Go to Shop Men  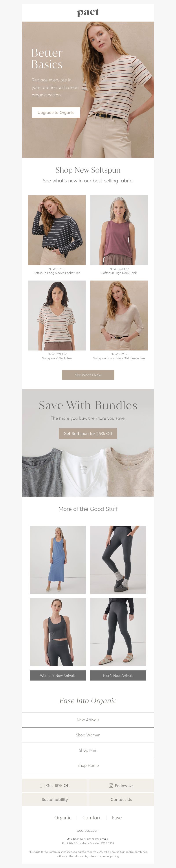[x=88, y=750]
